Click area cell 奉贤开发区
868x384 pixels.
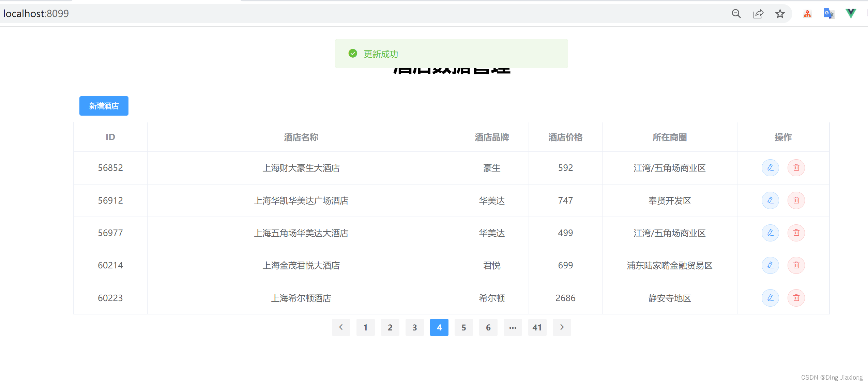[x=670, y=201]
